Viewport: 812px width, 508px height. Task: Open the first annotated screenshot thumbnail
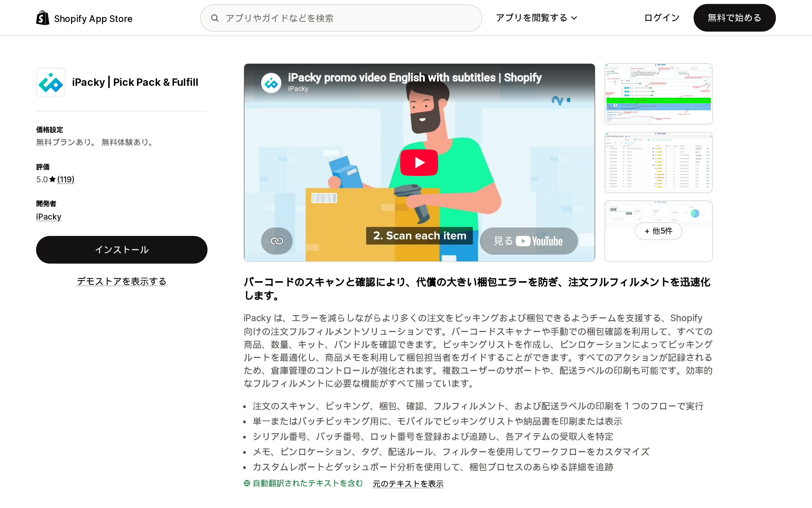(x=658, y=94)
